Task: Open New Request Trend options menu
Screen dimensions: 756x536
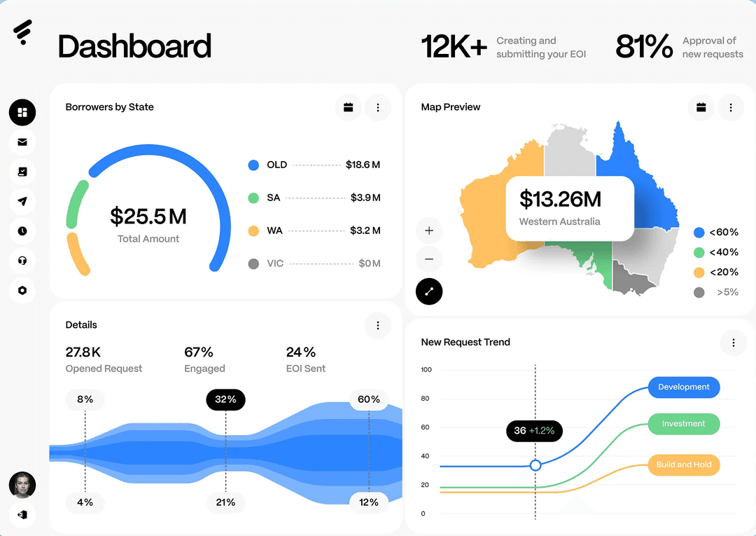Action: coord(734,343)
